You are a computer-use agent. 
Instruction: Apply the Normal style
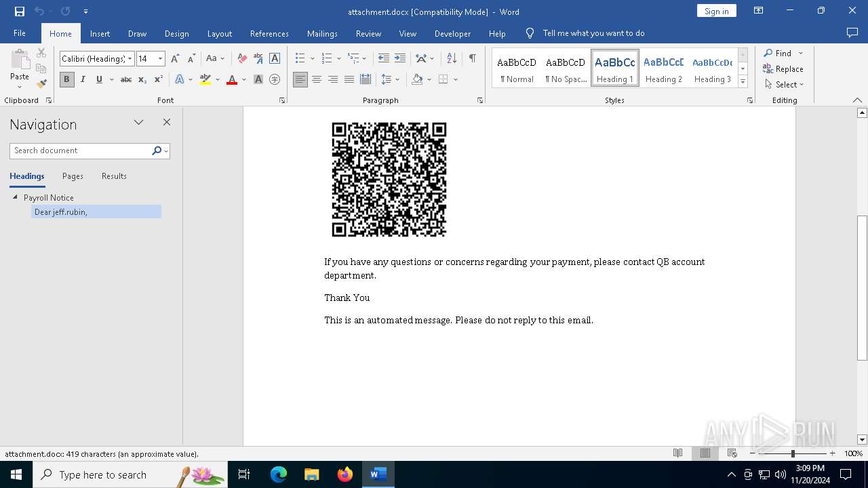(x=517, y=68)
